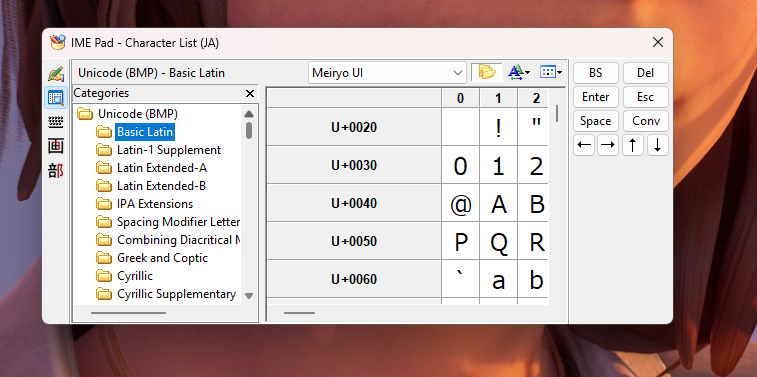Open the Soft Keyboard applet icon

pos(56,123)
